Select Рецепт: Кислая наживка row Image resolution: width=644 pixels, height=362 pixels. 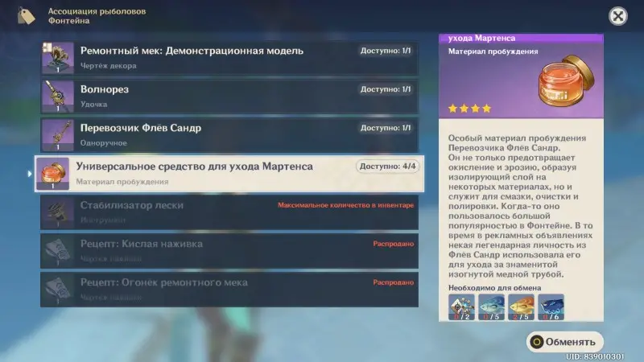click(229, 251)
